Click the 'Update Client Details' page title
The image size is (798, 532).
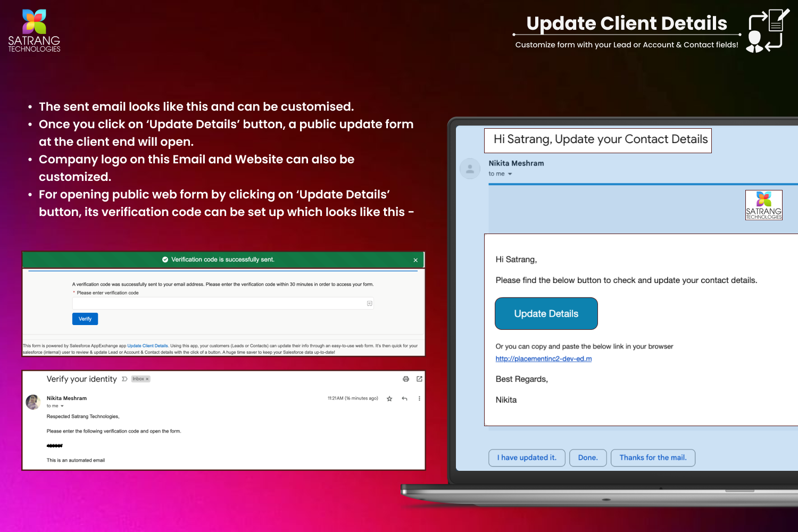(x=627, y=23)
